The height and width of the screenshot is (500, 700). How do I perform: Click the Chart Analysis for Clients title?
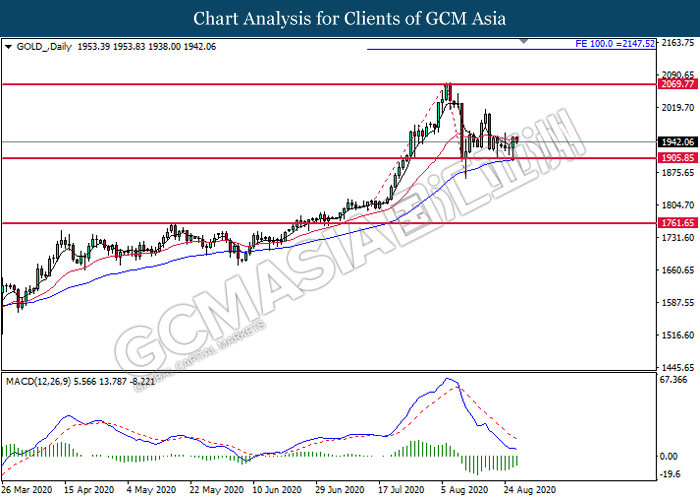click(350, 19)
